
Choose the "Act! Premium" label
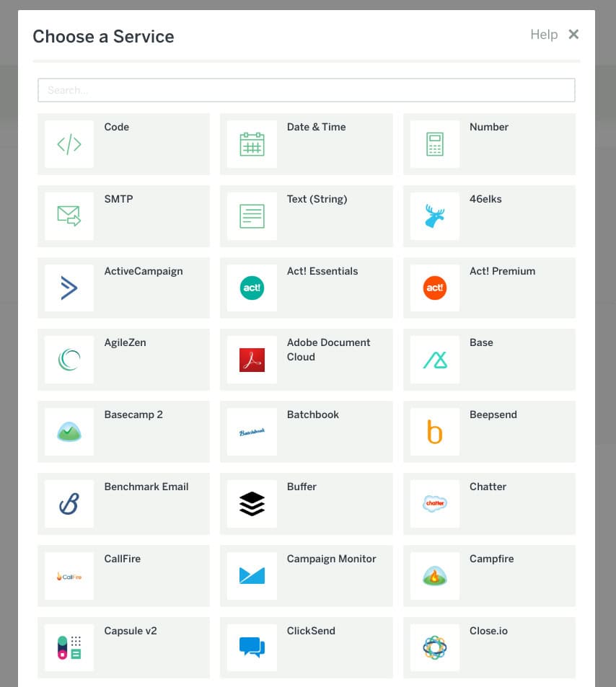[503, 271]
